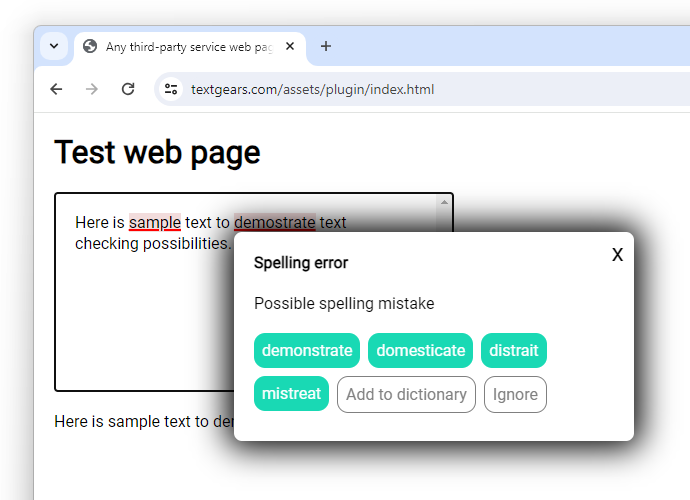
Task: Choose the 'mistreat' suggestion
Action: (x=291, y=393)
